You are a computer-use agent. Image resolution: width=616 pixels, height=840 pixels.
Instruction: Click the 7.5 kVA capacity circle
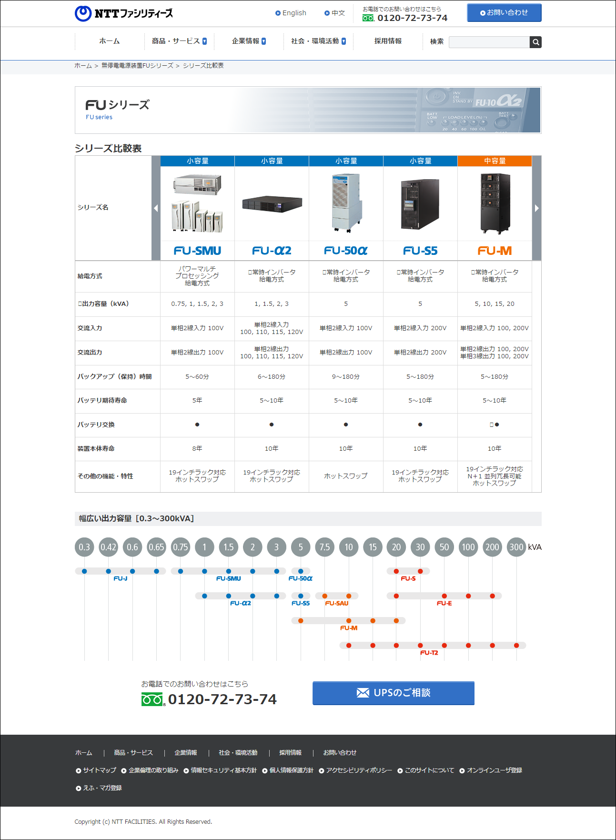(324, 547)
